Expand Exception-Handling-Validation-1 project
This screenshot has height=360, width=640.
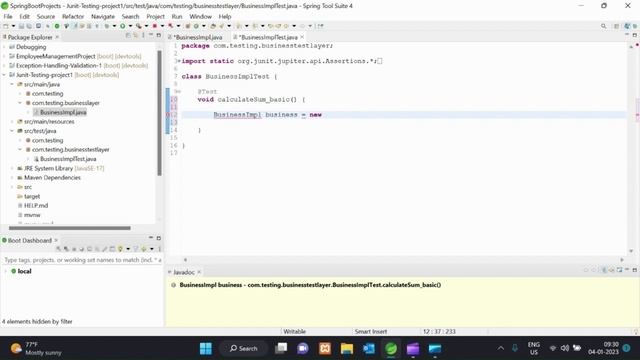tap(4, 66)
